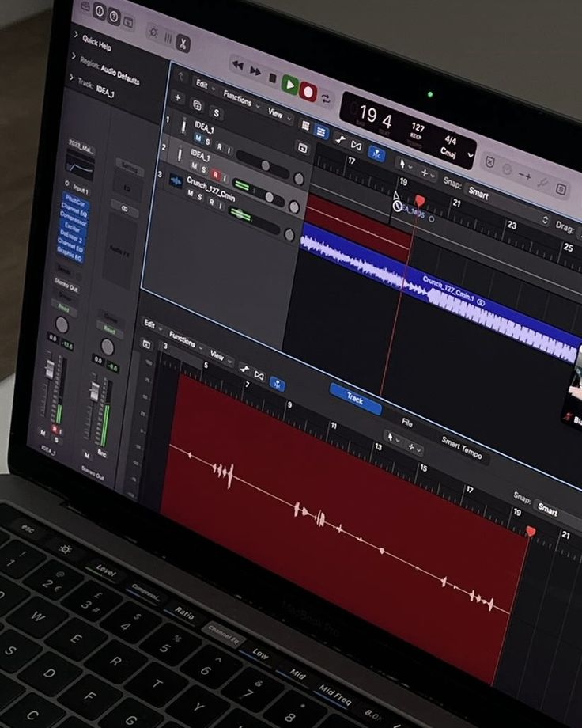Show automation in the tracks area
Viewport: 582px width, 728px height.
(340, 138)
